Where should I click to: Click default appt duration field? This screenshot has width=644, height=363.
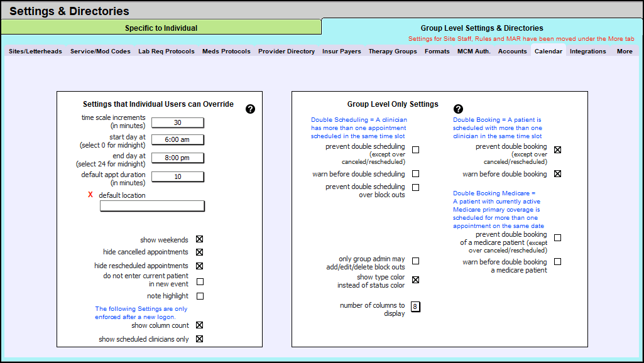click(178, 176)
